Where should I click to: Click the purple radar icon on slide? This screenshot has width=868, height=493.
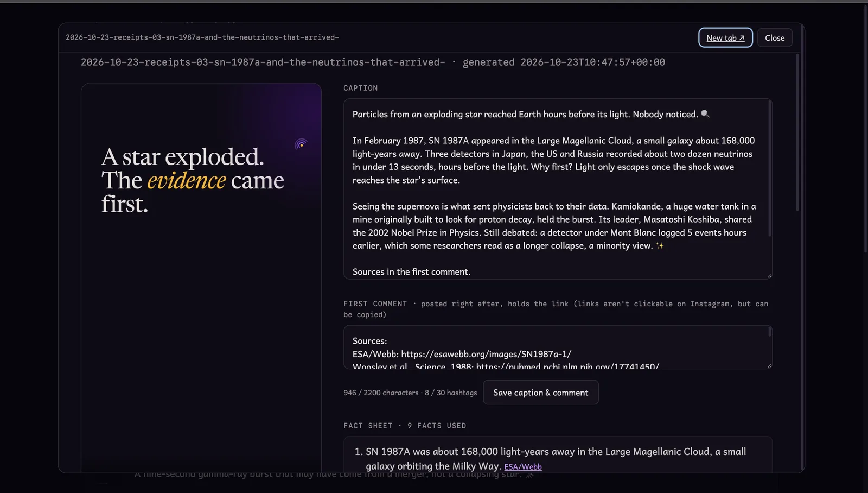coord(301,144)
